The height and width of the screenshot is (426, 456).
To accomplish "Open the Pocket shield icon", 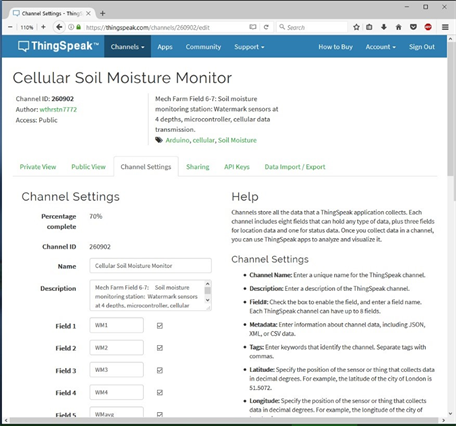I will pyautogui.click(x=413, y=27).
